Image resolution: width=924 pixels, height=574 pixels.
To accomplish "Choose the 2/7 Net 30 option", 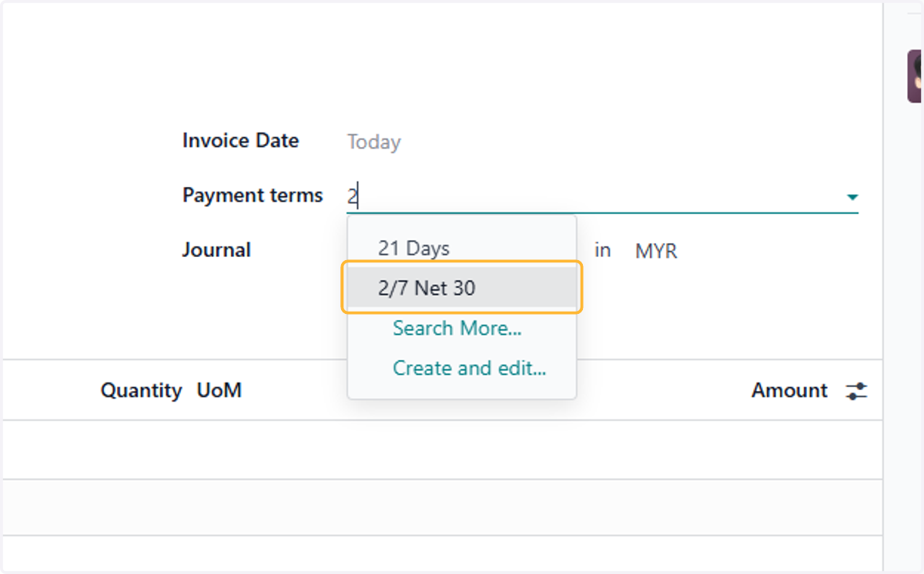I will [462, 289].
